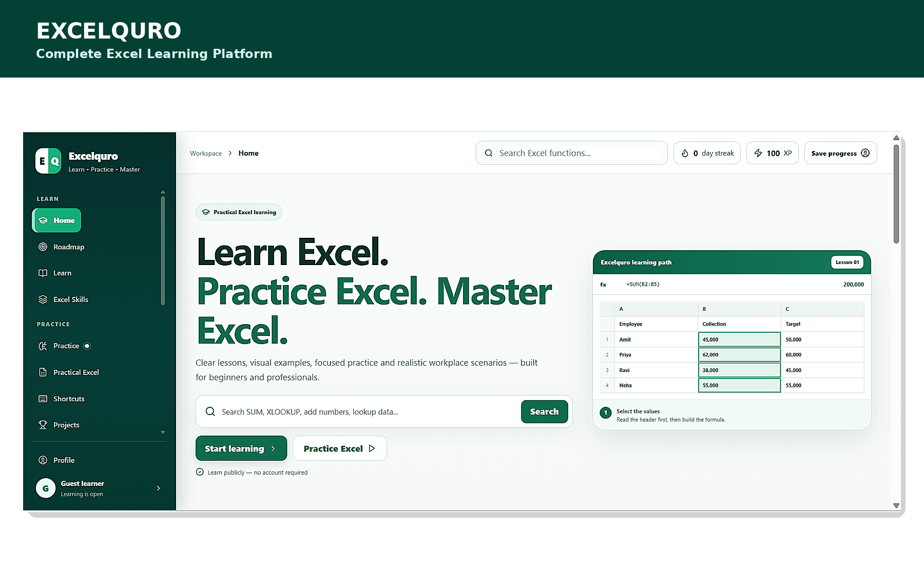This screenshot has width=924, height=565.
Task: Open Profile in the sidebar
Action: coord(56,460)
